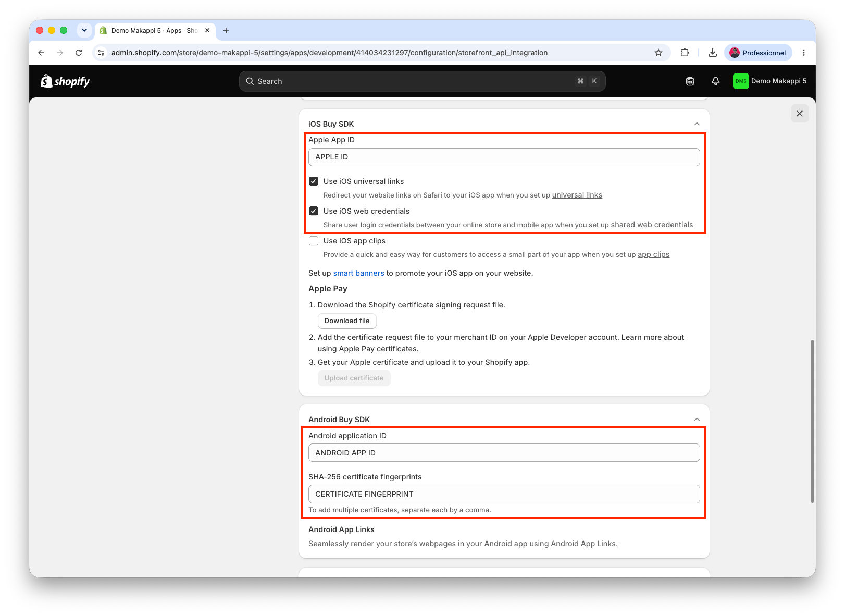
Task: Click the browser back arrow
Action: 41,53
